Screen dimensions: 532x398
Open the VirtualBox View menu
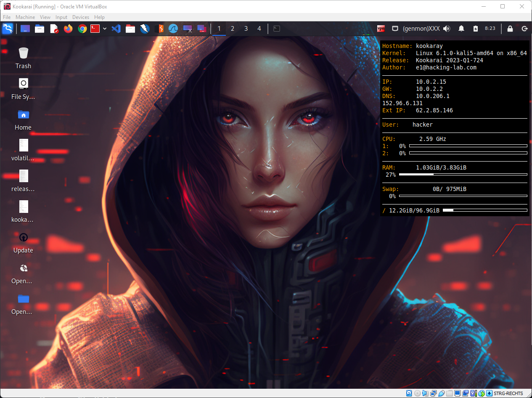click(x=45, y=17)
